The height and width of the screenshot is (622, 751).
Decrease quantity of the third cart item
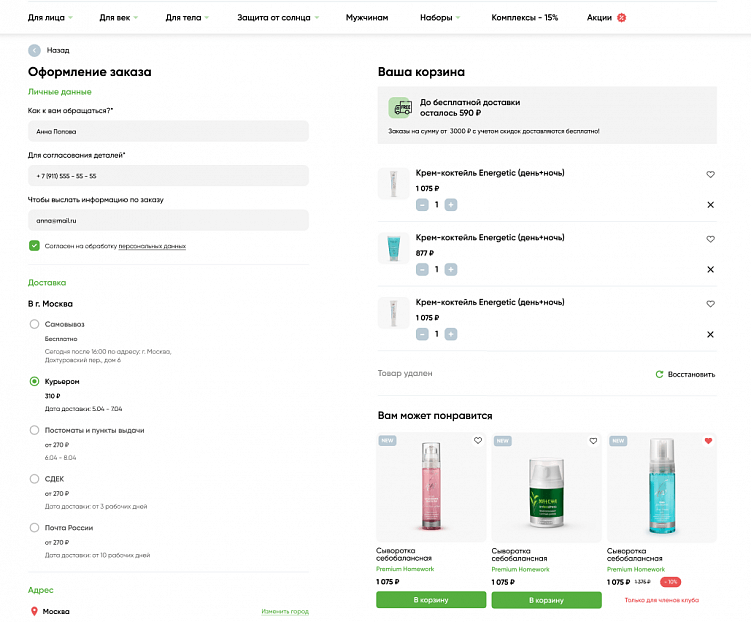pos(422,334)
